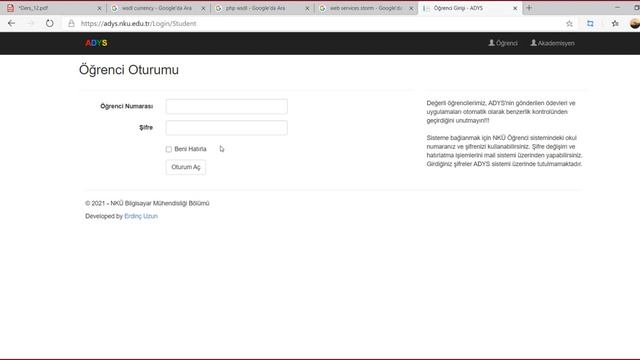Tick the Beni Hatırla checkbox
The image size is (640, 360).
(169, 149)
